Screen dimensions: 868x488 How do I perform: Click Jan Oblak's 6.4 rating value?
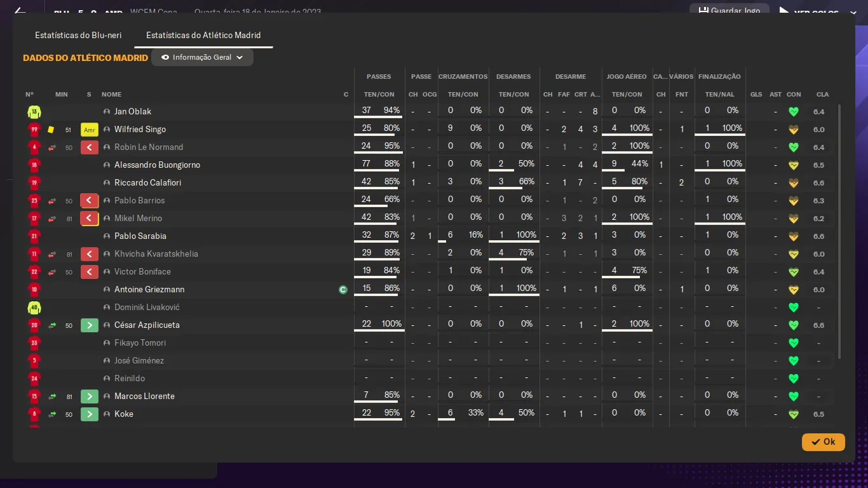[x=818, y=112]
